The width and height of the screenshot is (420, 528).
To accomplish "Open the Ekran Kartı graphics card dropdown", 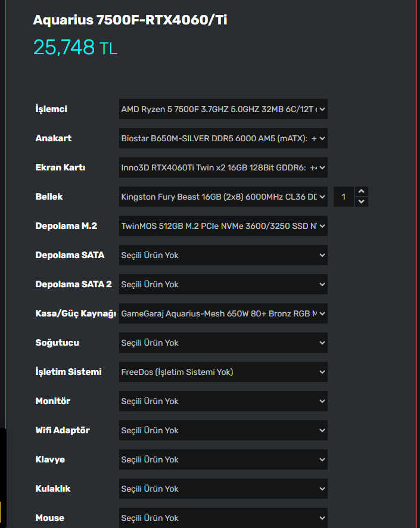I will click(x=223, y=167).
